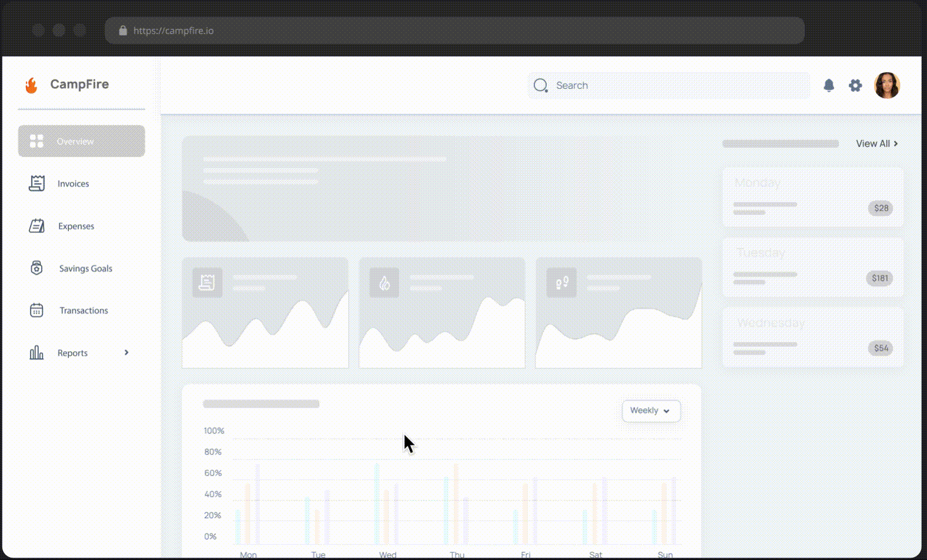The width and height of the screenshot is (927, 560).
Task: Click the search magnifier icon
Action: click(541, 86)
